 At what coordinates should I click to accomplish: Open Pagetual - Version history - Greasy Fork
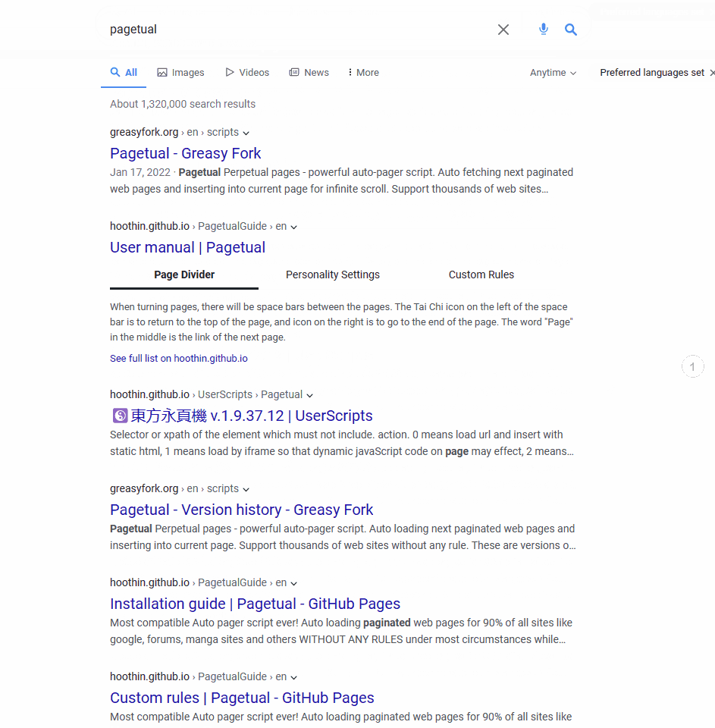[241, 510]
